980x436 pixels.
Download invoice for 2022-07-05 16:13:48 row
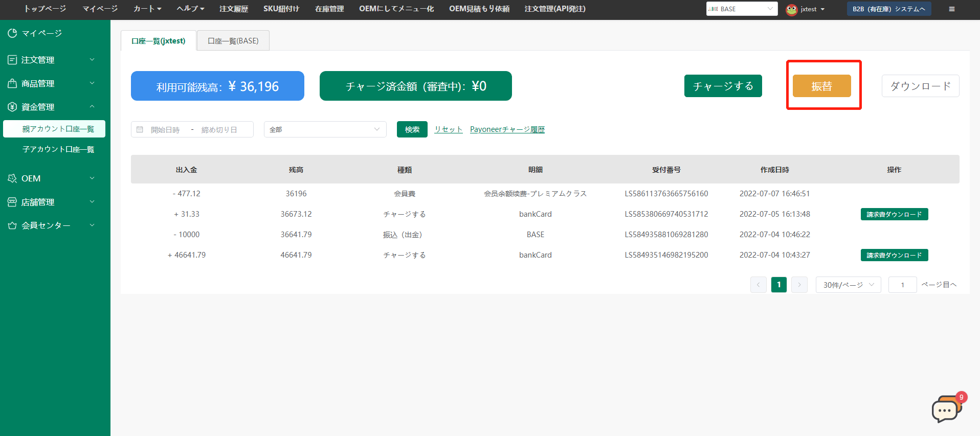(894, 214)
